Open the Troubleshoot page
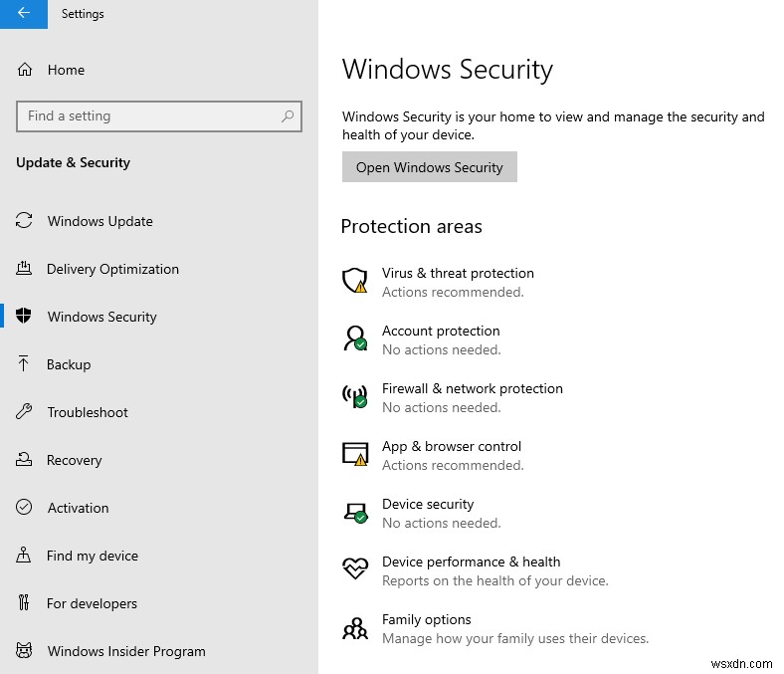784x674 pixels. (x=88, y=412)
